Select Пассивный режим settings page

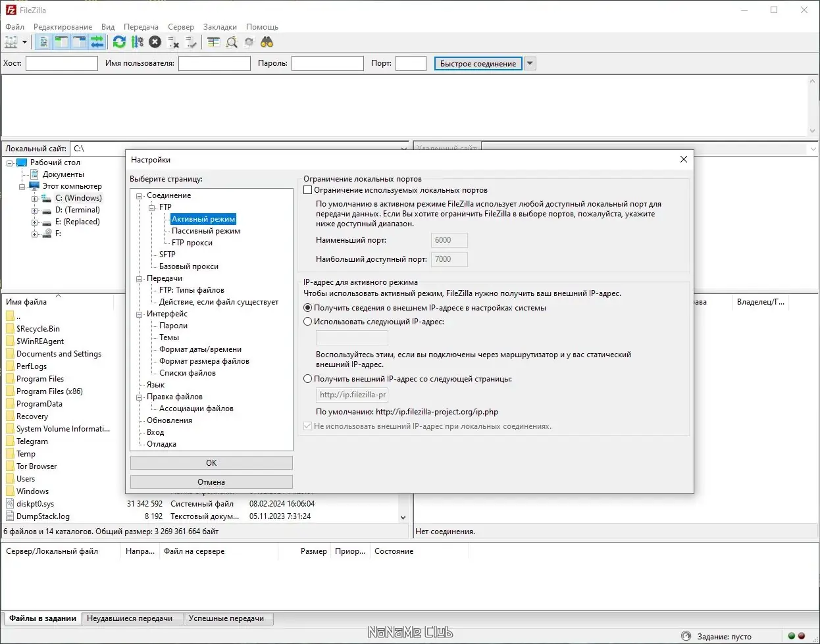click(x=206, y=231)
